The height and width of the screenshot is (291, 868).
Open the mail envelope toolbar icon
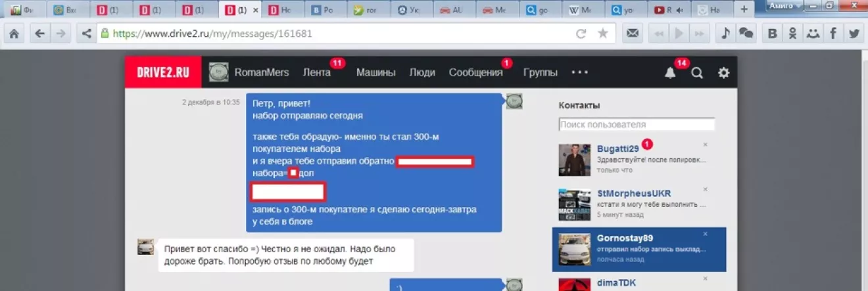click(632, 33)
